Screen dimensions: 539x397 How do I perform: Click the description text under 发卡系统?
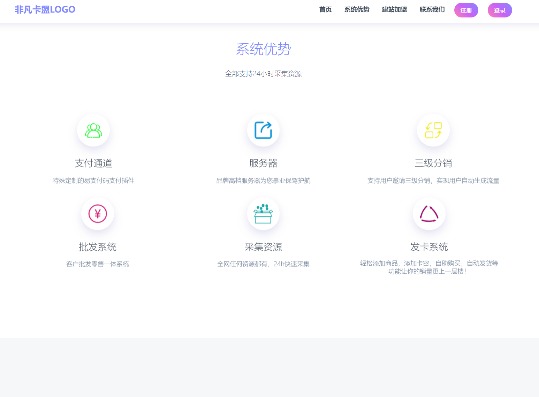click(x=429, y=267)
